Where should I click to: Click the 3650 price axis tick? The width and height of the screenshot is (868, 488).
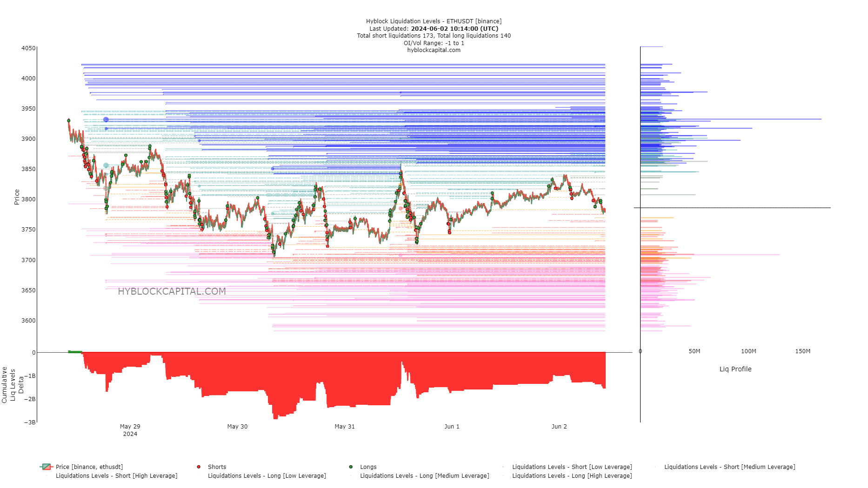28,290
